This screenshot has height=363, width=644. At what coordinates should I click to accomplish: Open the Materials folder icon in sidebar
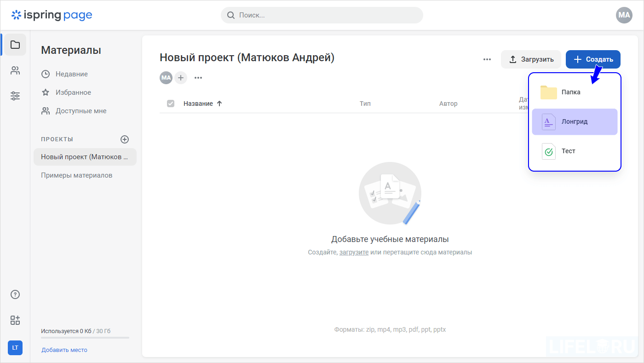[x=15, y=44]
